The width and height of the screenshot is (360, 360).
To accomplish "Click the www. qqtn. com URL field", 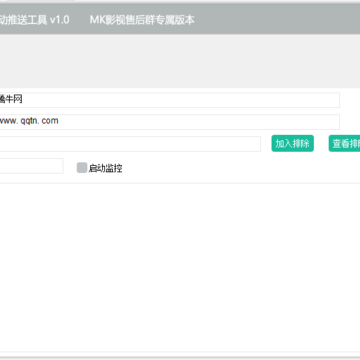I will coord(170,122).
